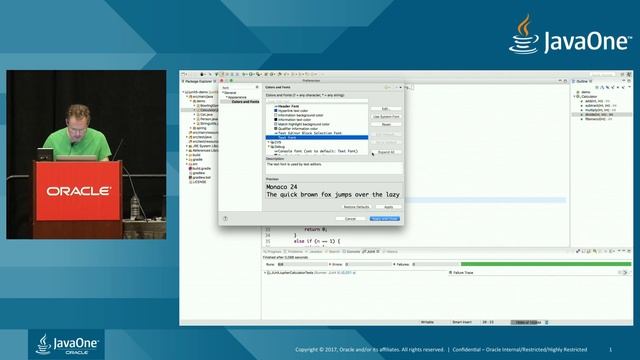Go back in Preferences page history

[x=387, y=87]
